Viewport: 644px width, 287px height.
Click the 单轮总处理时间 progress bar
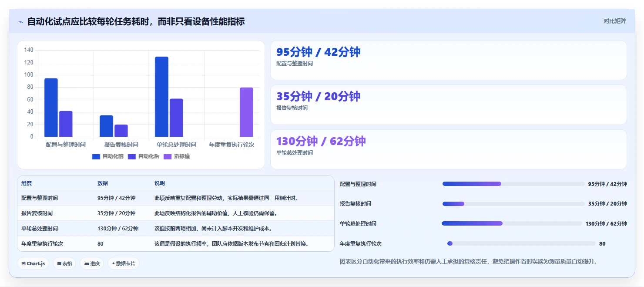click(512, 223)
